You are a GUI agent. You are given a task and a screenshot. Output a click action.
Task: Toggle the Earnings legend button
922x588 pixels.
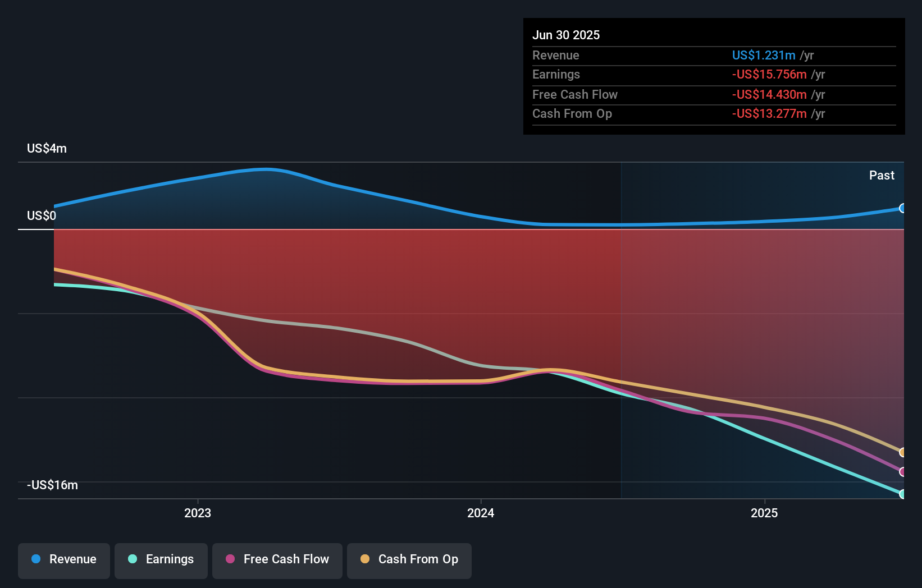(x=161, y=561)
